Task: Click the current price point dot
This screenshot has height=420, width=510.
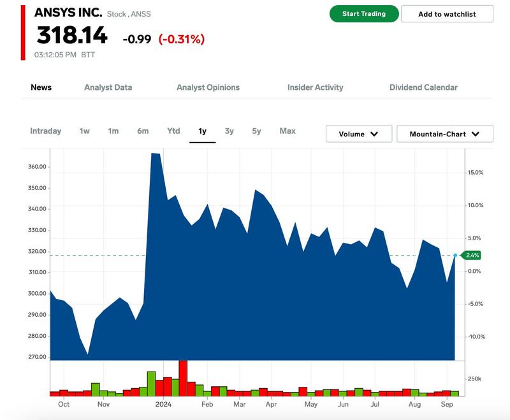Action: pos(455,255)
